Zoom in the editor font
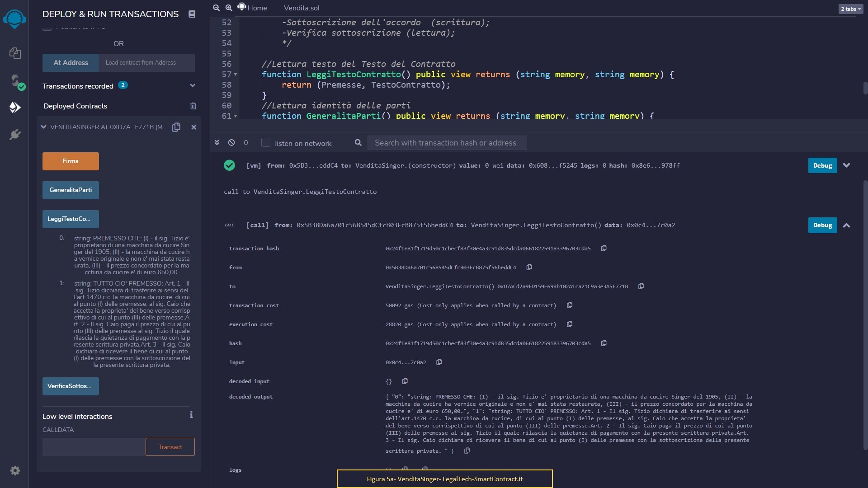 tap(229, 8)
